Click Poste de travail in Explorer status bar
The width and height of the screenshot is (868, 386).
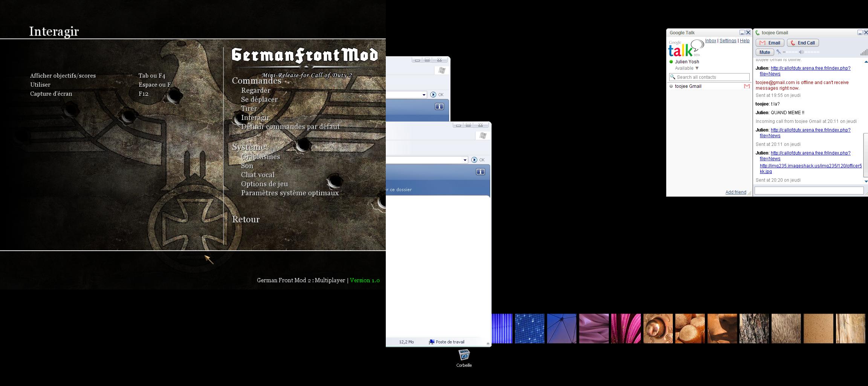pyautogui.click(x=446, y=342)
